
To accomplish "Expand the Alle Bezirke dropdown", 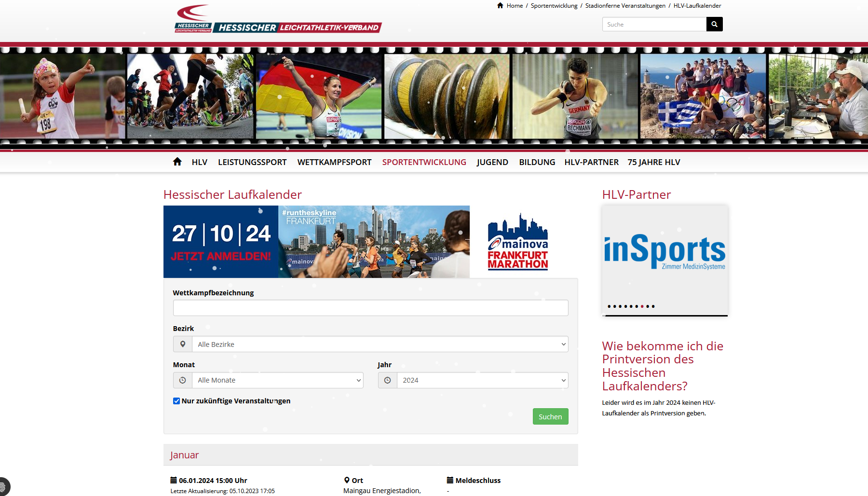I will pyautogui.click(x=380, y=344).
